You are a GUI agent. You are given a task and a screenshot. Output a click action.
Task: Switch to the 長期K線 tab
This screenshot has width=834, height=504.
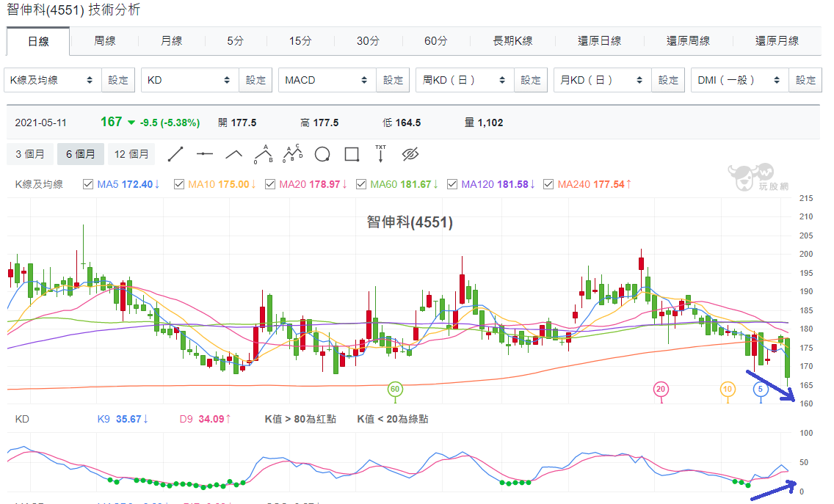click(512, 41)
